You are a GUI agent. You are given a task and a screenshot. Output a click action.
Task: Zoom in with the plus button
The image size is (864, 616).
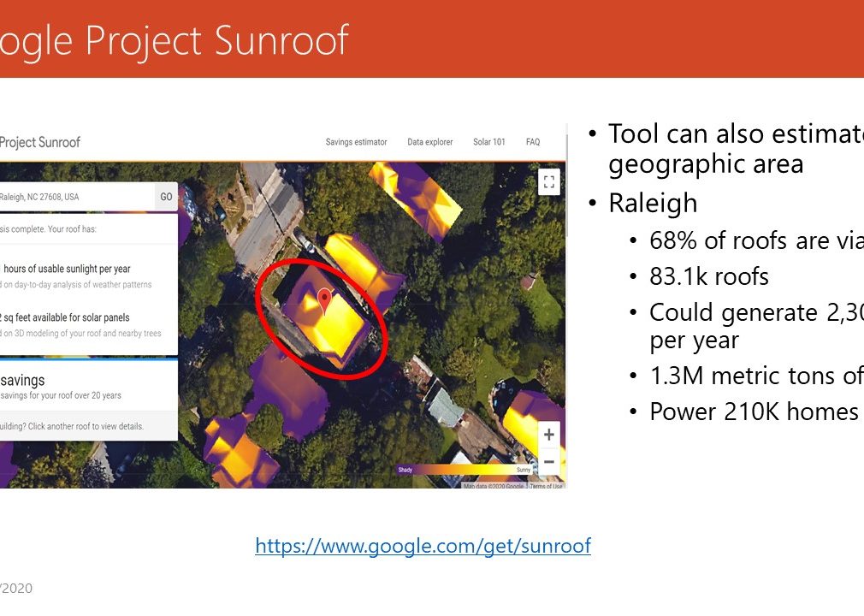[548, 434]
